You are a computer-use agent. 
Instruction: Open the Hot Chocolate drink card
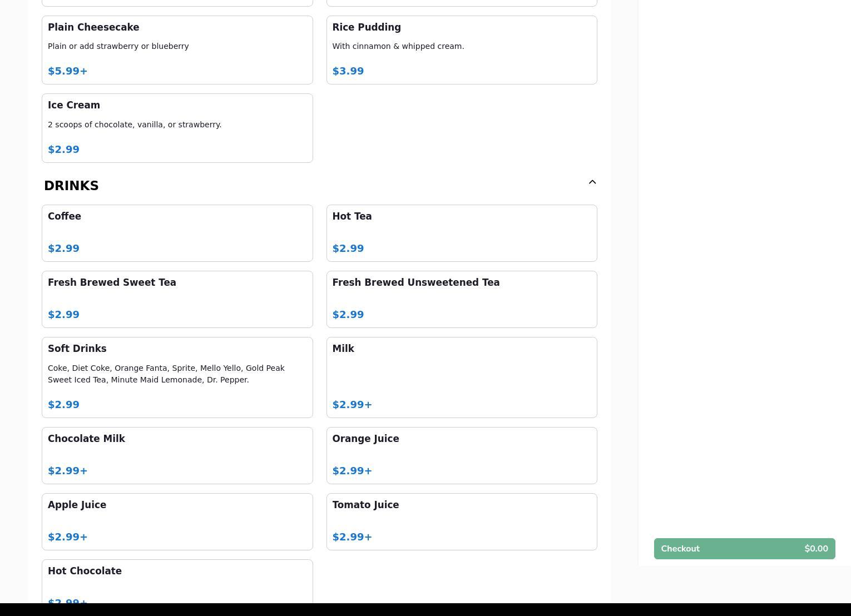tap(177, 581)
